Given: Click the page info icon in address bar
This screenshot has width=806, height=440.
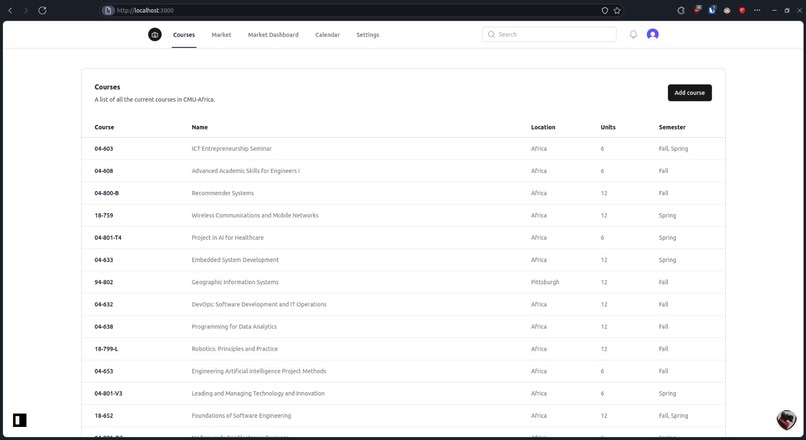Looking at the screenshot, I should 107,10.
